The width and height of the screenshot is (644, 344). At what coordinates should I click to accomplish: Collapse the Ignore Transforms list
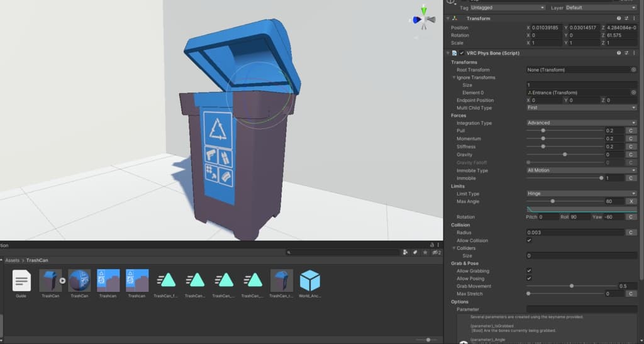coord(453,77)
